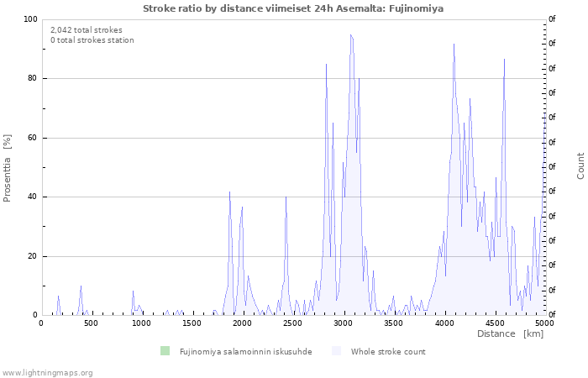The height and width of the screenshot is (378, 588).
Task: Click the '0 total strokes station' text
Action: click(x=92, y=40)
